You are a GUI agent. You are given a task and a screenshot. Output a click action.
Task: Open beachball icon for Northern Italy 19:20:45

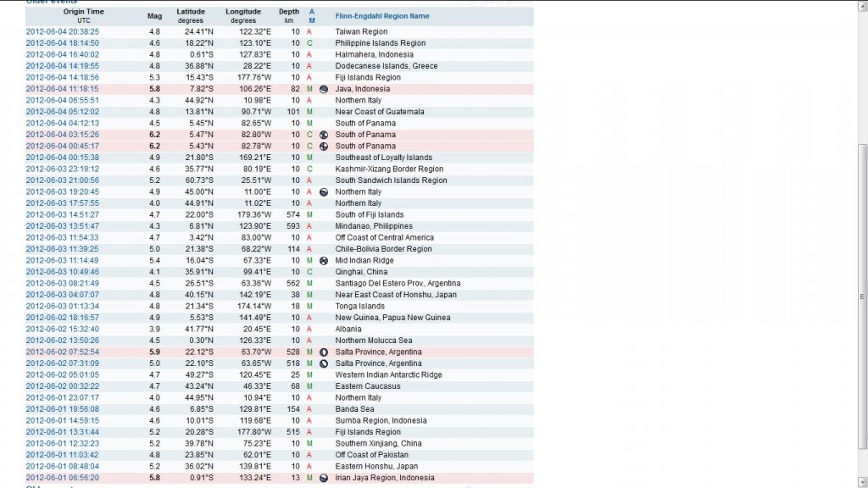tap(324, 192)
